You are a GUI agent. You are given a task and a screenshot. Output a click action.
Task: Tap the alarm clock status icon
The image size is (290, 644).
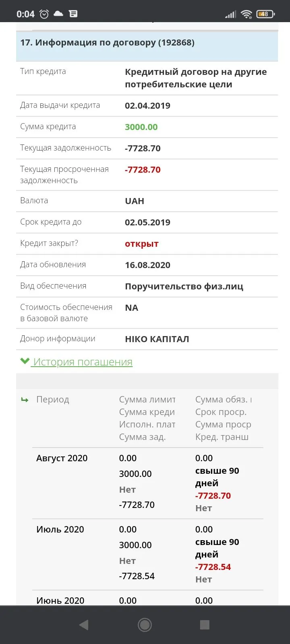[44, 14]
